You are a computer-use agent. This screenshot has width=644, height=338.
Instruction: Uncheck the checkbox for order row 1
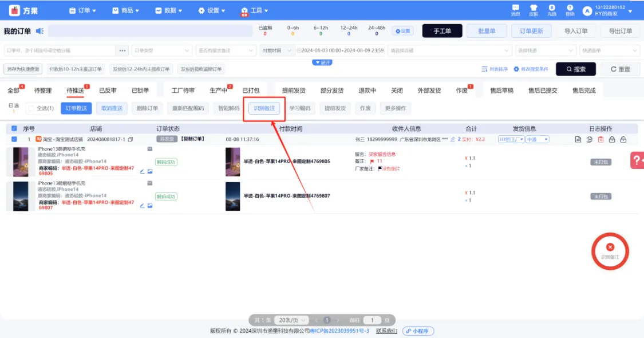[14, 139]
